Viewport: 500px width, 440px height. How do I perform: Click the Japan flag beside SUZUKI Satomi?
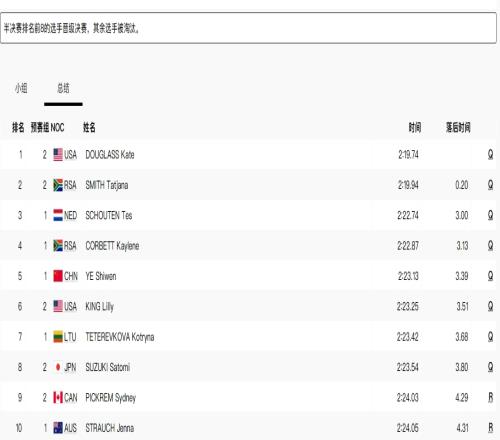(58, 367)
